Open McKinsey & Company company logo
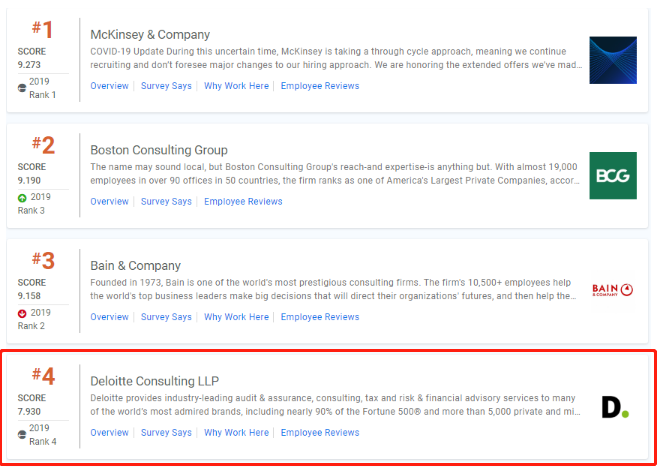Screen dimensions: 658x467 (613, 60)
